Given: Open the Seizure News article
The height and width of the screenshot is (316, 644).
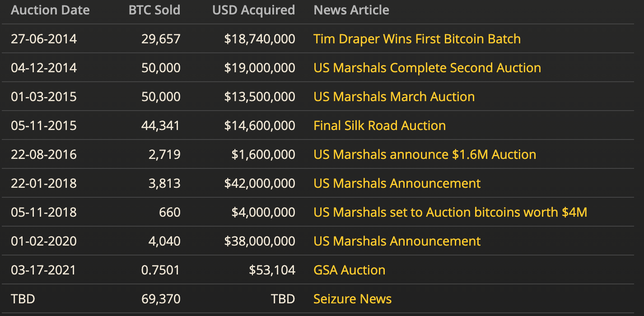Looking at the screenshot, I should point(352,299).
